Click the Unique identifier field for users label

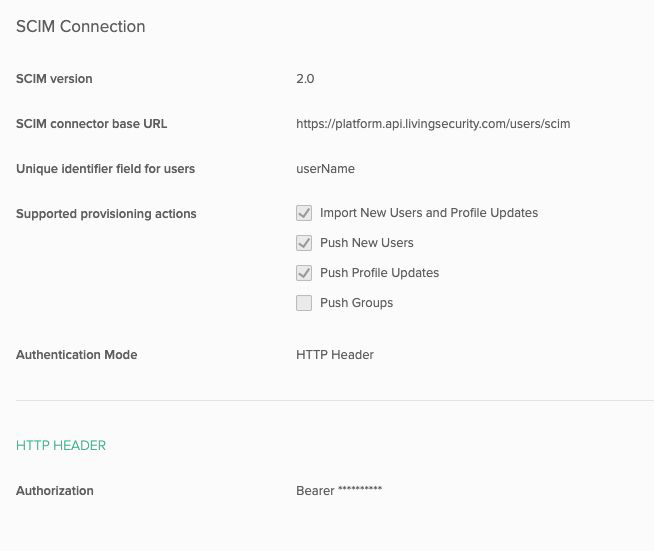point(105,169)
